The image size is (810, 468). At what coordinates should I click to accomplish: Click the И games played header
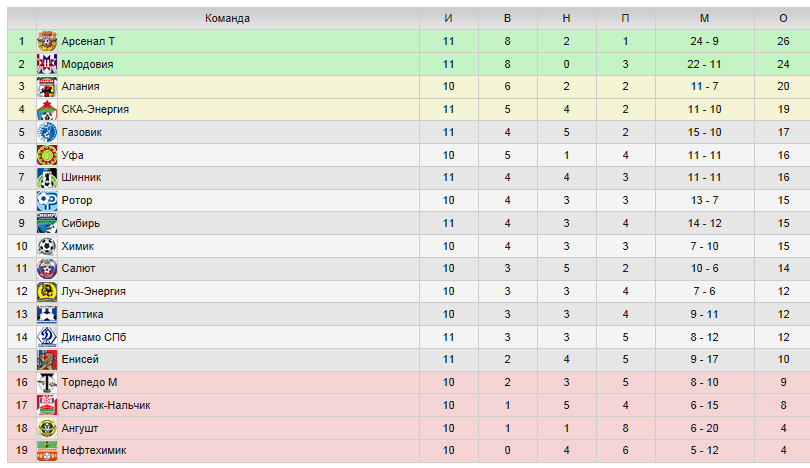[448, 18]
